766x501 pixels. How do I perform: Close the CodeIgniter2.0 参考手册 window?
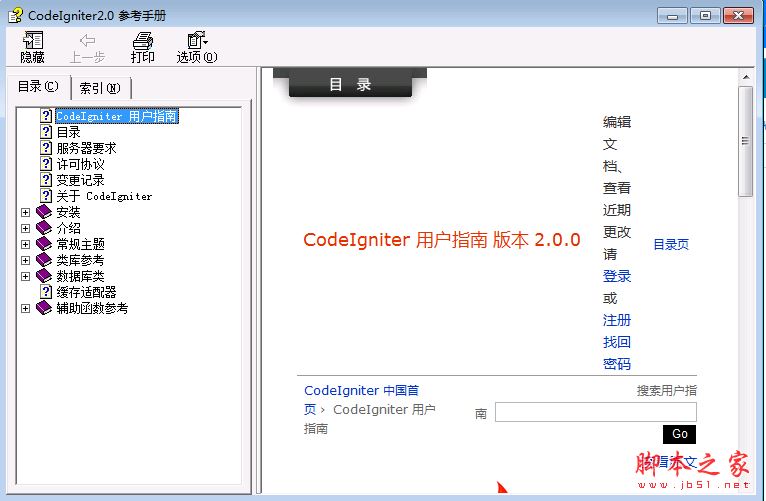coord(738,16)
